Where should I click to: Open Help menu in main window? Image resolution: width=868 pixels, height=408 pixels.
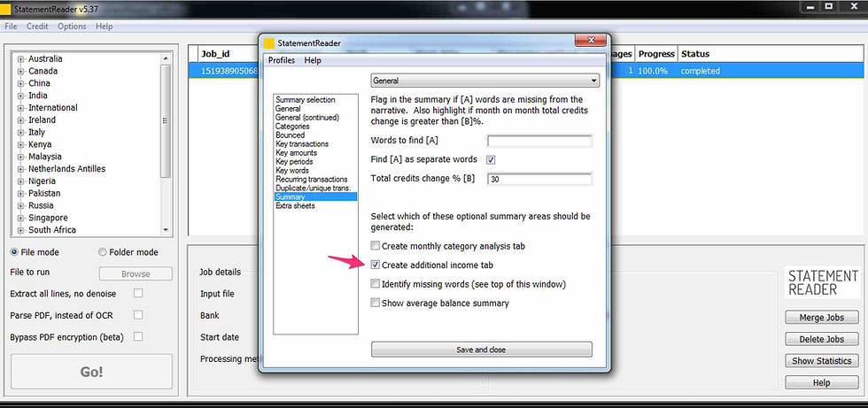pos(104,26)
